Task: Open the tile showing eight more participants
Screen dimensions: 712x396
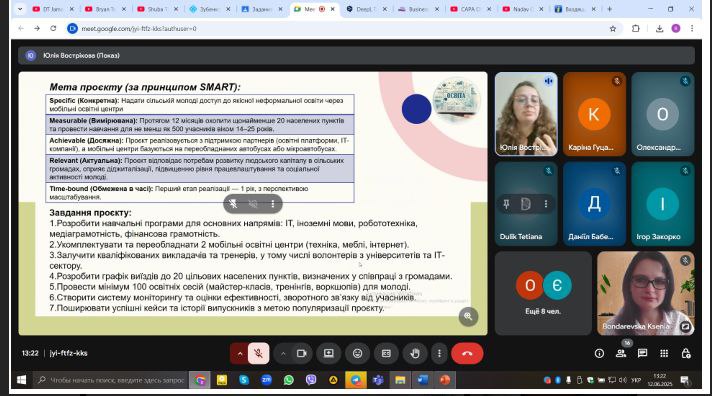Action: tap(543, 293)
